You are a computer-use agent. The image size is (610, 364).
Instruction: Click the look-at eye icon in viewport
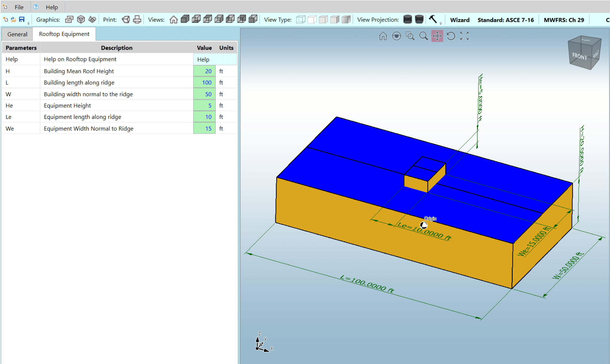point(397,36)
